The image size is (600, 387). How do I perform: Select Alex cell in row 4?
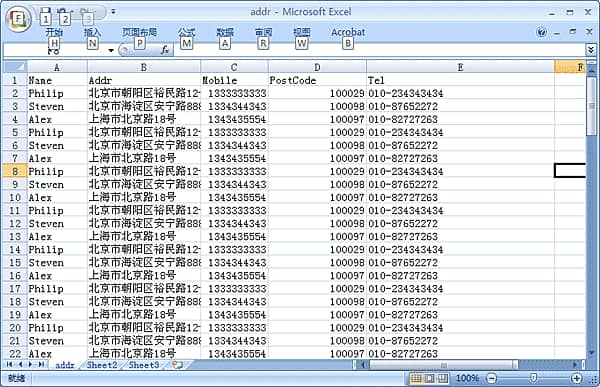pyautogui.click(x=57, y=119)
